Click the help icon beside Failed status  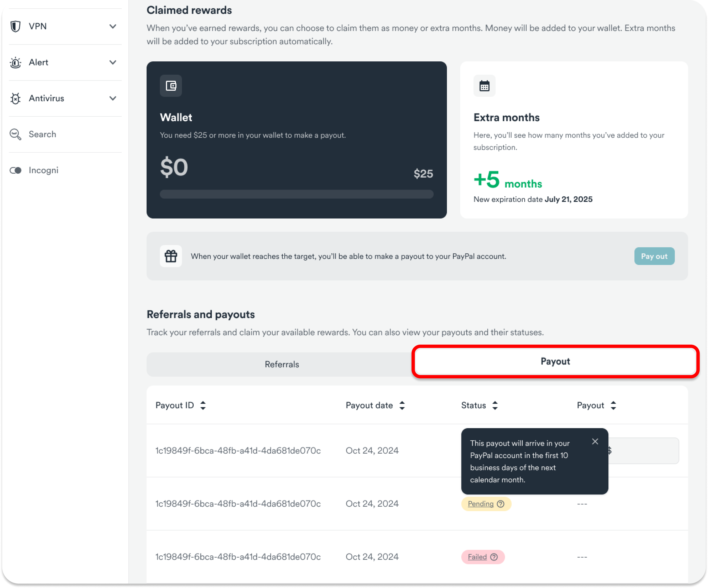coord(494,557)
